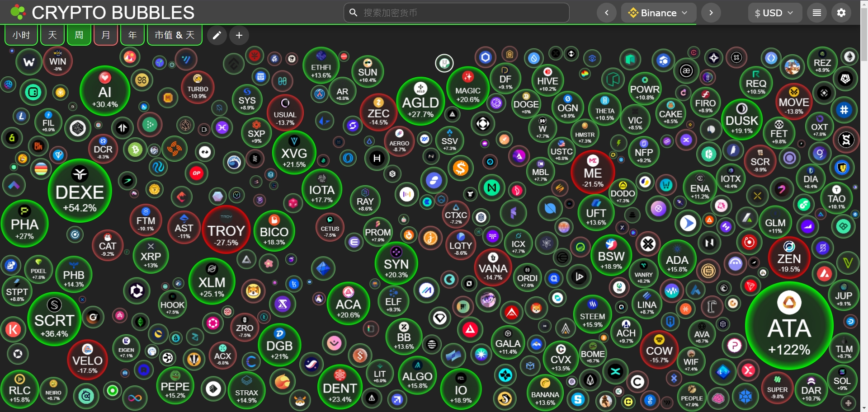868x412 pixels.
Task: Open the SYN +20.3% bubble
Action: pyautogui.click(x=396, y=263)
